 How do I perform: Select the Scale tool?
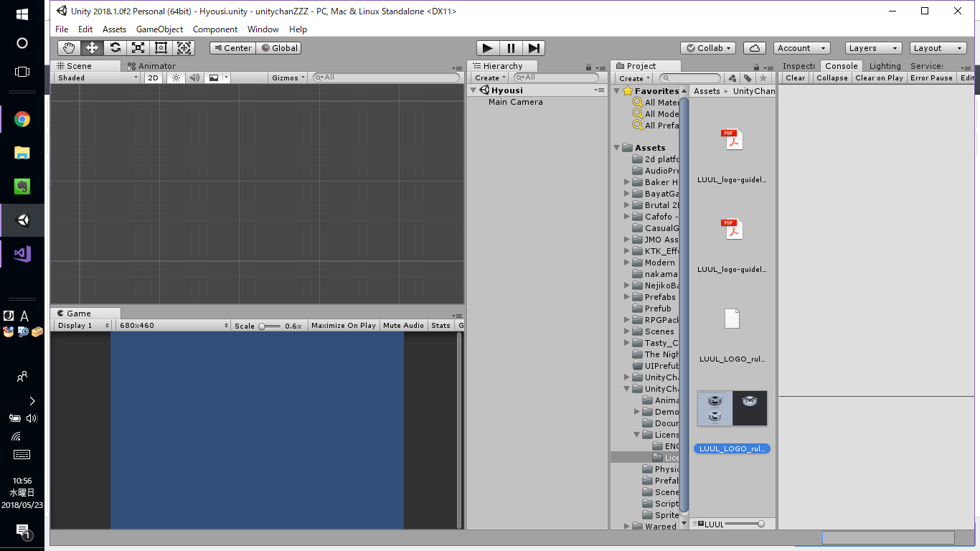click(x=138, y=47)
